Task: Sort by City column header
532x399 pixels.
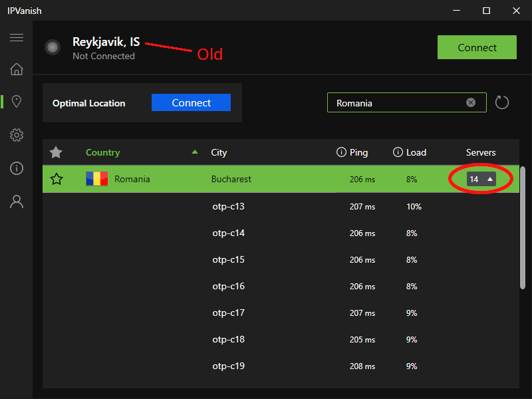Action: coord(219,152)
